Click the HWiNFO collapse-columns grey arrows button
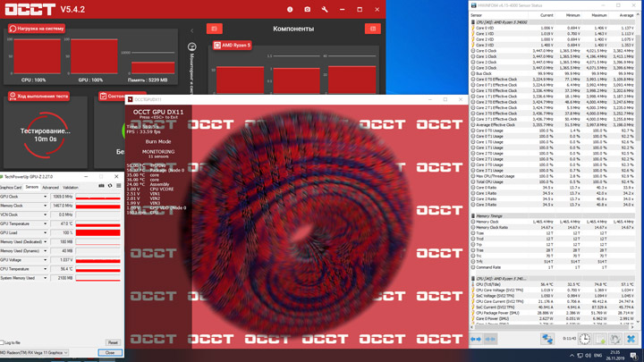The image size is (644, 362). [490, 339]
